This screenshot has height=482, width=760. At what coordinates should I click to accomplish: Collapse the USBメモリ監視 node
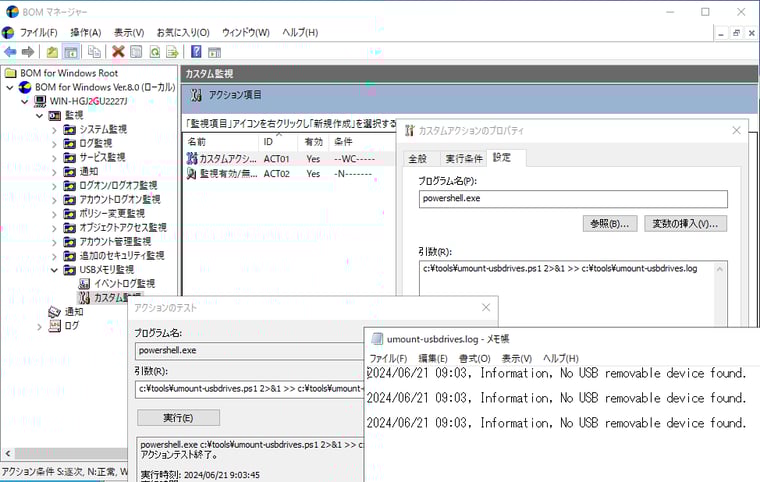pos(54,270)
